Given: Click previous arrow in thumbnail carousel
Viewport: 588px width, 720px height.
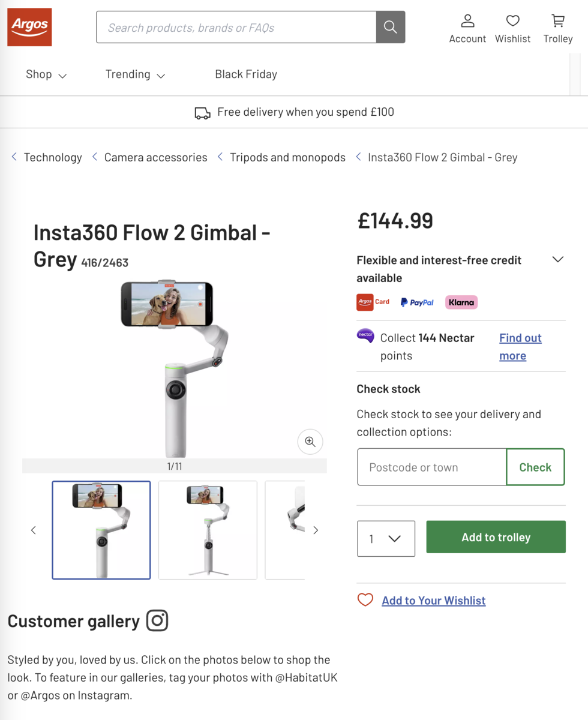Looking at the screenshot, I should click(34, 530).
